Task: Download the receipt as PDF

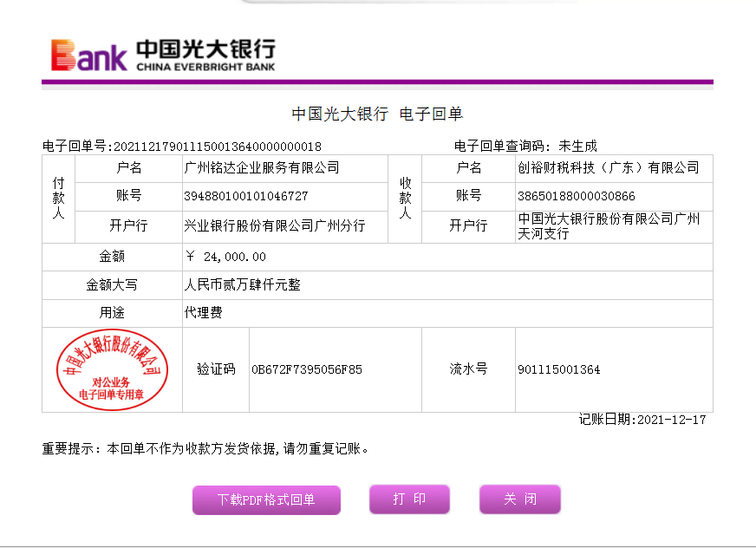Action: (267, 499)
